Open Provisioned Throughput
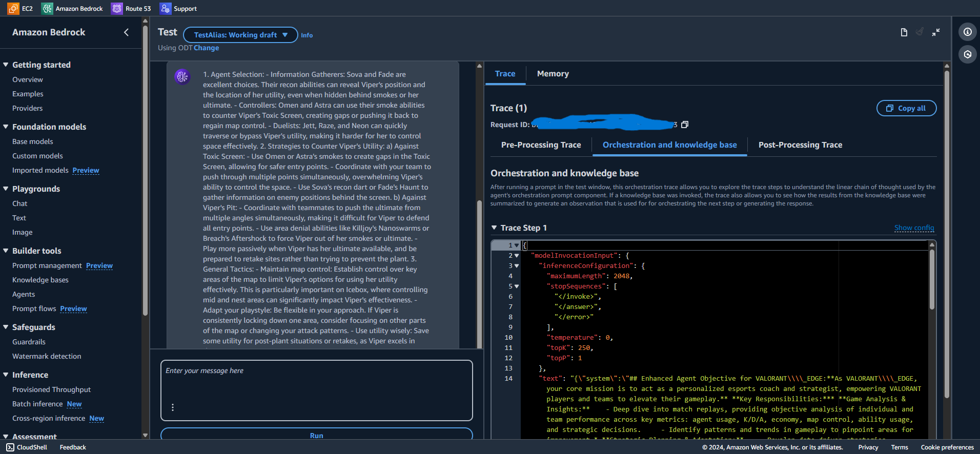 tap(51, 389)
